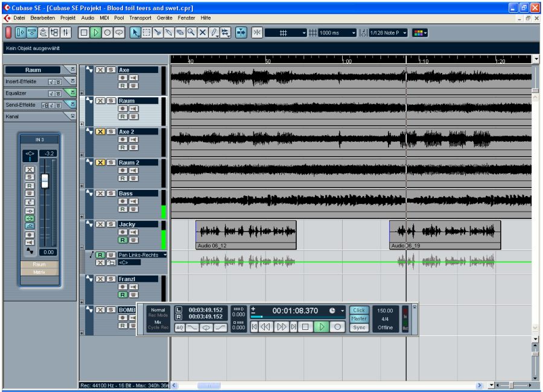Open the Transport menu
This screenshot has height=392, width=543.
(x=140, y=18)
